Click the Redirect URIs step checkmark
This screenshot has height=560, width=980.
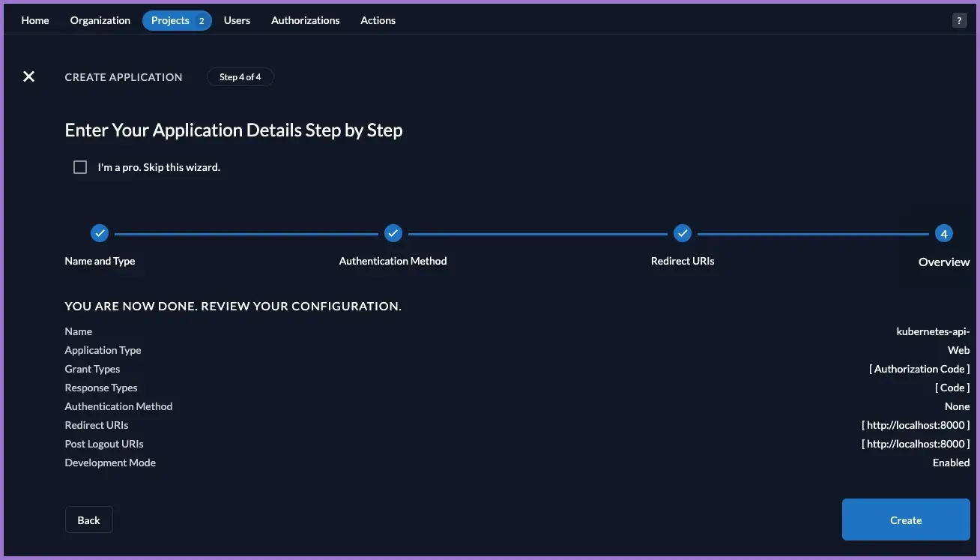[682, 234]
